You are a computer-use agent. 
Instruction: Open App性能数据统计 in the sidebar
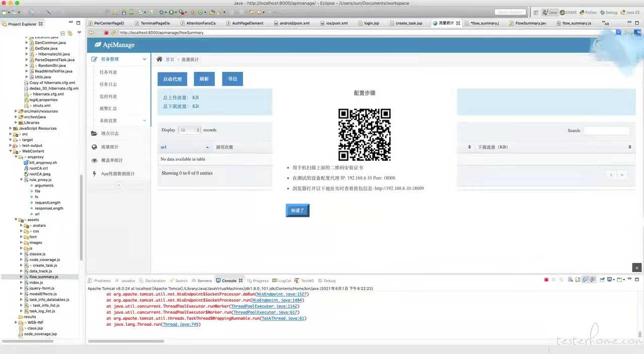tap(118, 174)
